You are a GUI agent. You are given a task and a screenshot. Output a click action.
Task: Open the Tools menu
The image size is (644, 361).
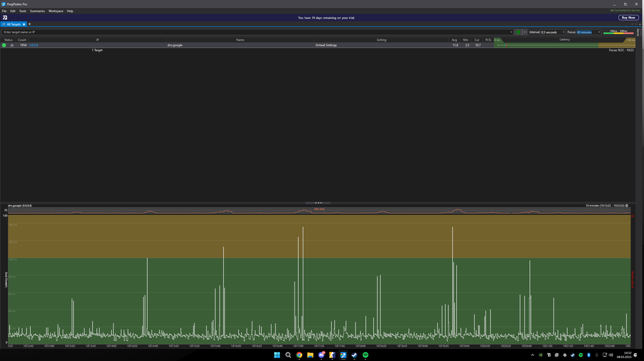(23, 11)
